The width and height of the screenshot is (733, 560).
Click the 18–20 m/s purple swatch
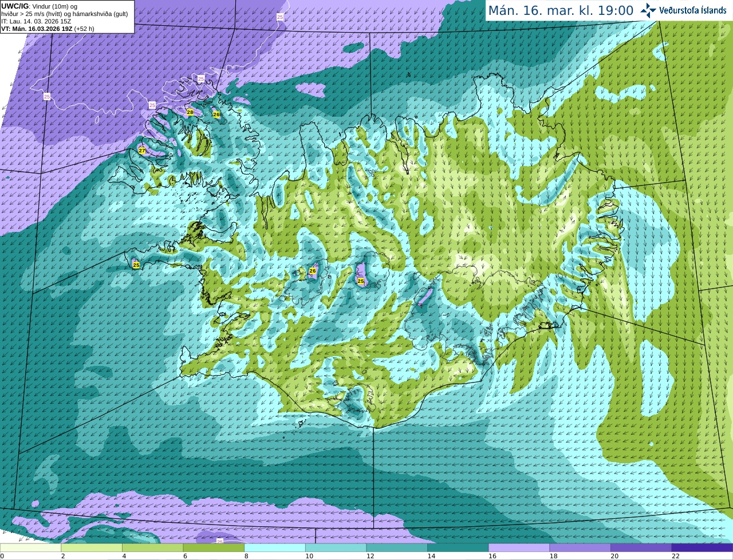(x=580, y=548)
